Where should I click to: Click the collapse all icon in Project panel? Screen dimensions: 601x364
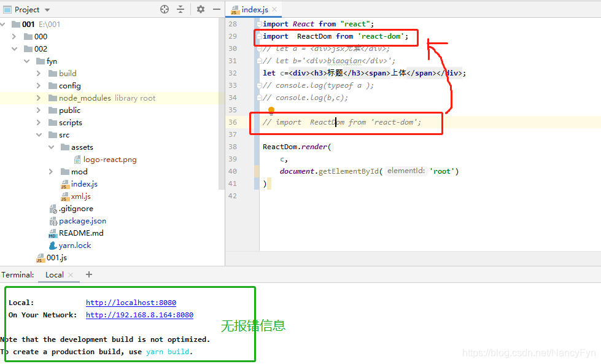[180, 9]
